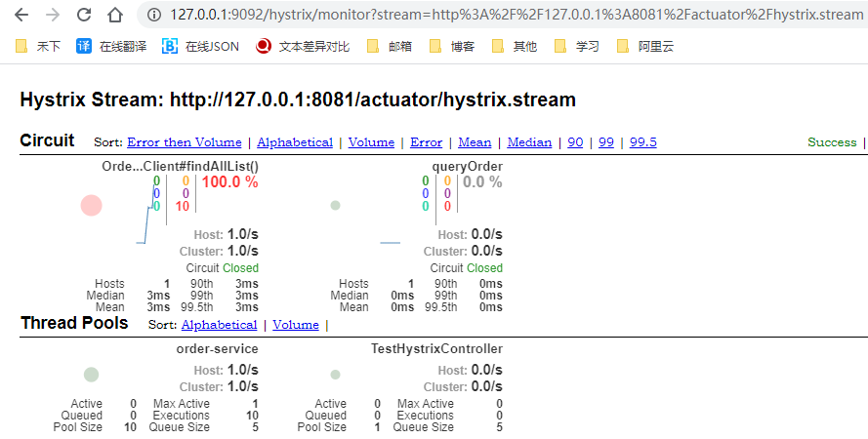The width and height of the screenshot is (868, 439).
Task: Click the TestHystrixController thread pool circle
Action: click(x=335, y=375)
